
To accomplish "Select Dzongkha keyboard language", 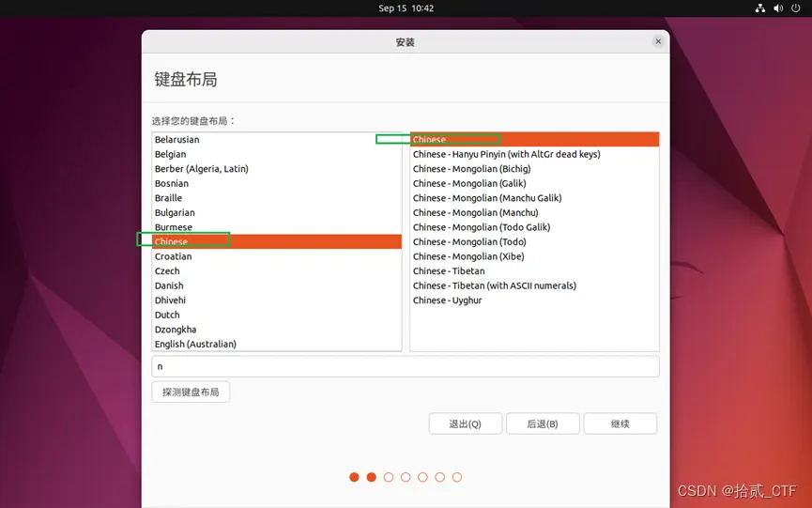I will pos(277,330).
